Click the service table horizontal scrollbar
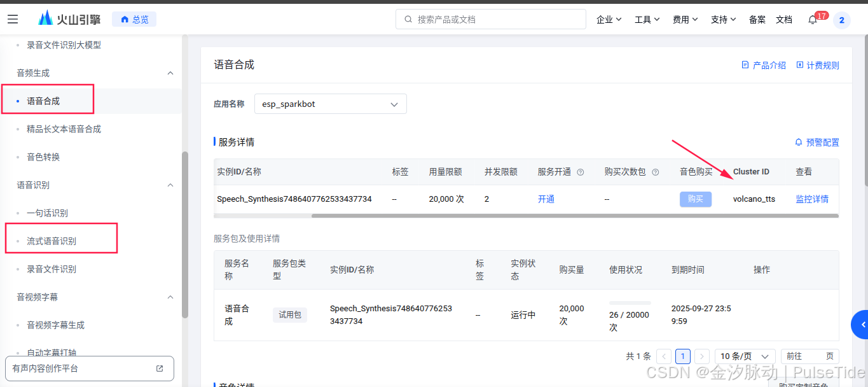Image resolution: width=868 pixels, height=387 pixels. [x=575, y=216]
